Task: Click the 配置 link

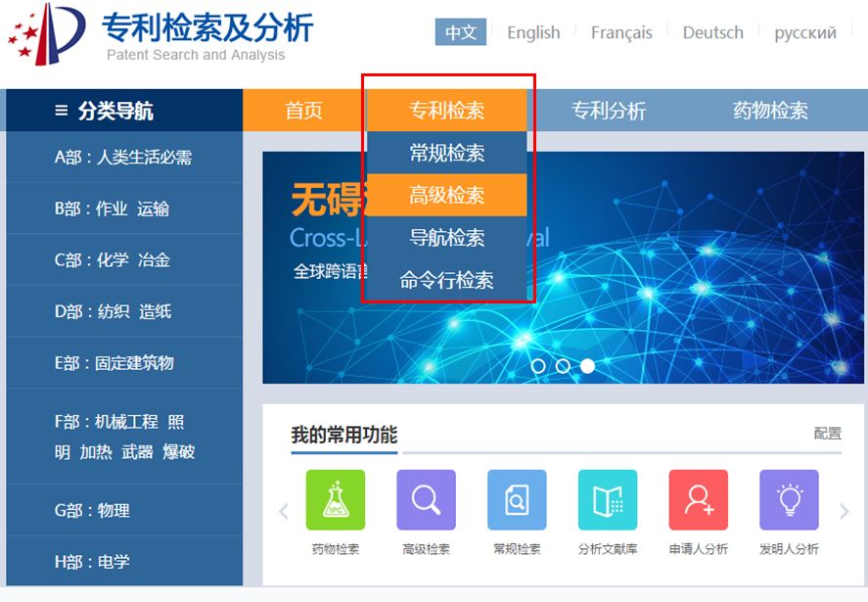Action: pyautogui.click(x=827, y=432)
